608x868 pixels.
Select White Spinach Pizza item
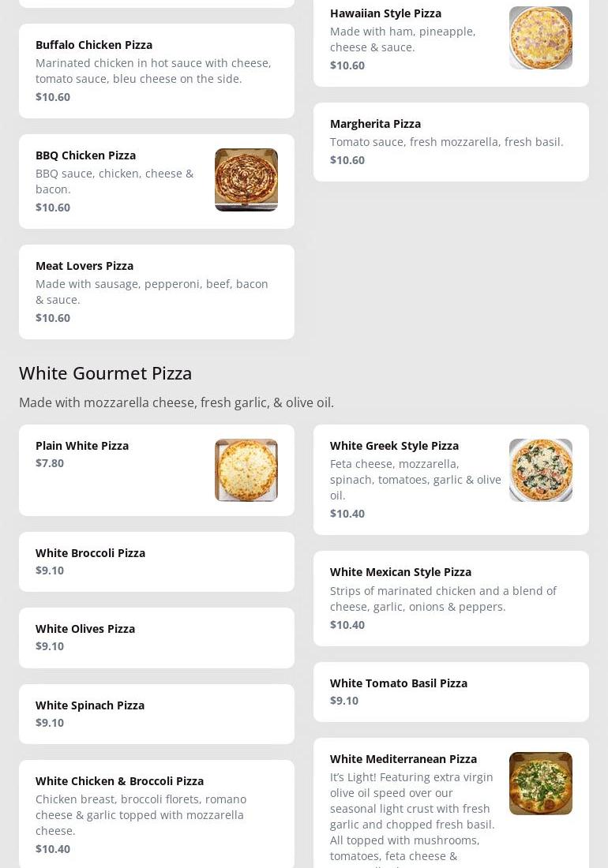tap(156, 714)
